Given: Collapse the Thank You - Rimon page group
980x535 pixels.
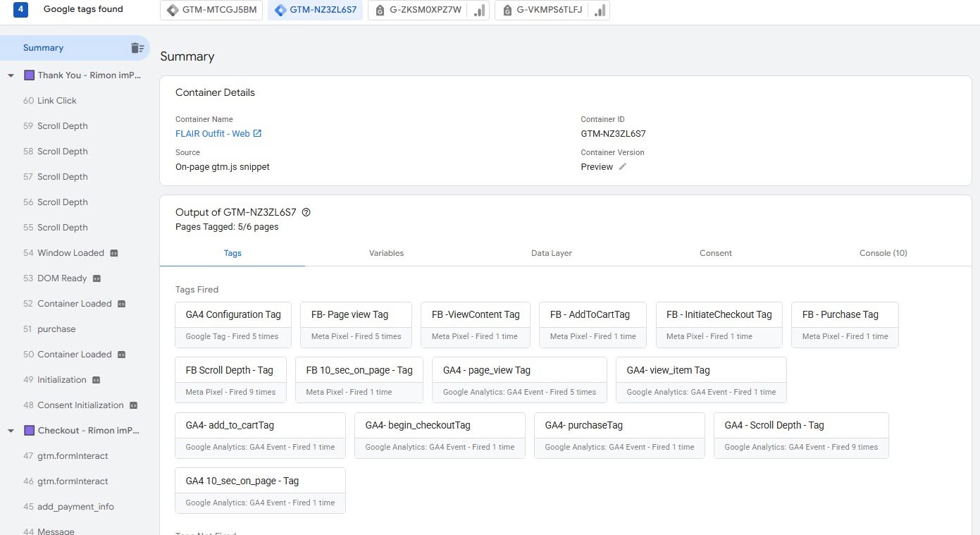Looking at the screenshot, I should tap(11, 75).
